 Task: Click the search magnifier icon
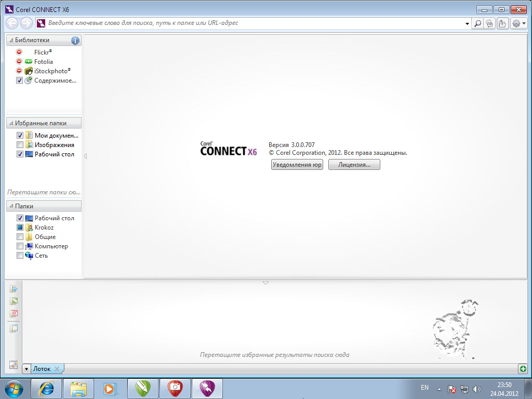[477, 23]
